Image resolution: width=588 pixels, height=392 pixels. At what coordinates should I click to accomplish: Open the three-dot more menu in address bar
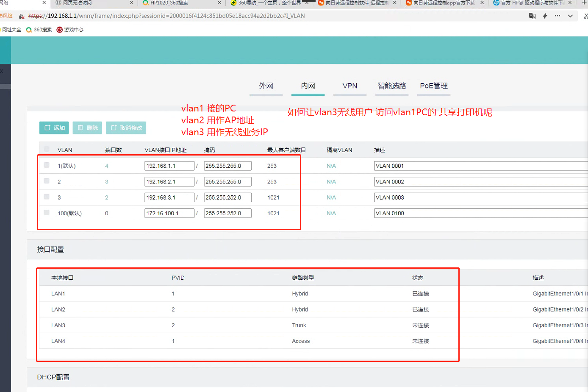(557, 16)
